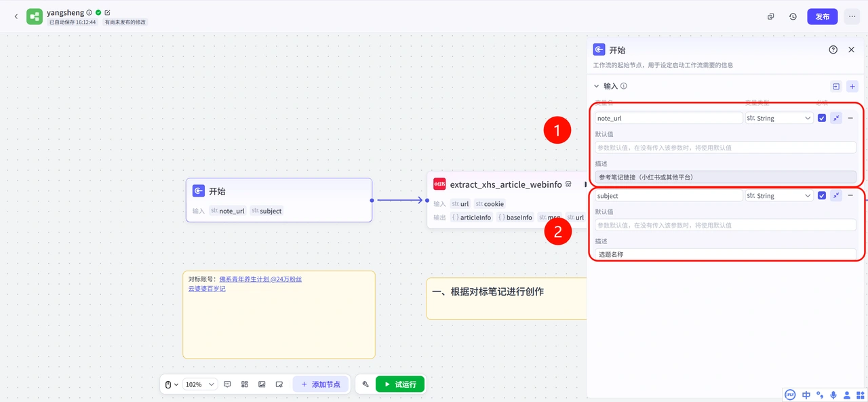Click the green 试运行 test run button
Image resolution: width=868 pixels, height=402 pixels.
pyautogui.click(x=400, y=384)
